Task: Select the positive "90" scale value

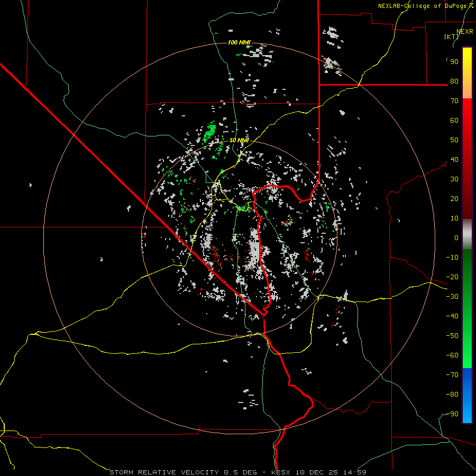Action: pos(454,62)
